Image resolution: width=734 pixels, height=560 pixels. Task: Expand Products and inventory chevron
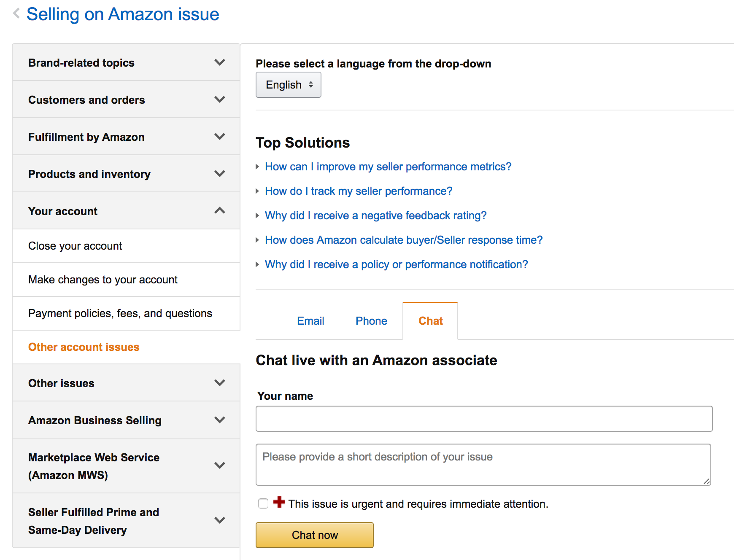coord(220,174)
